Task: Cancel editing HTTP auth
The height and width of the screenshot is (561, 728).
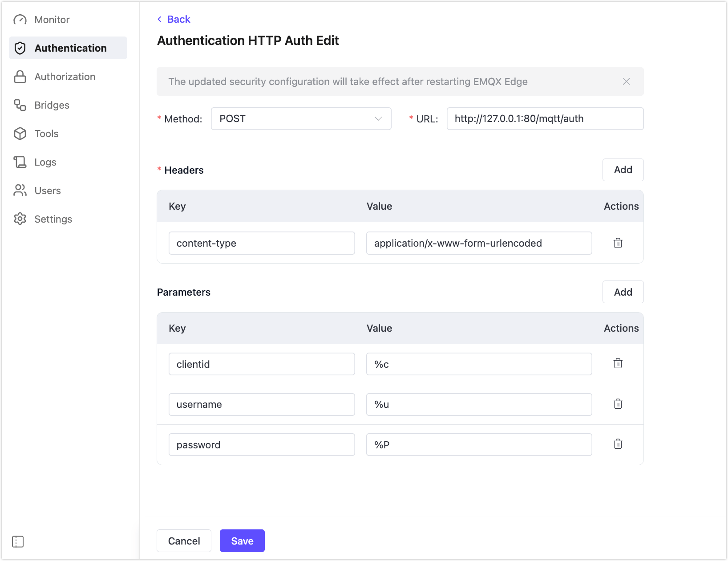Action: pyautogui.click(x=184, y=541)
